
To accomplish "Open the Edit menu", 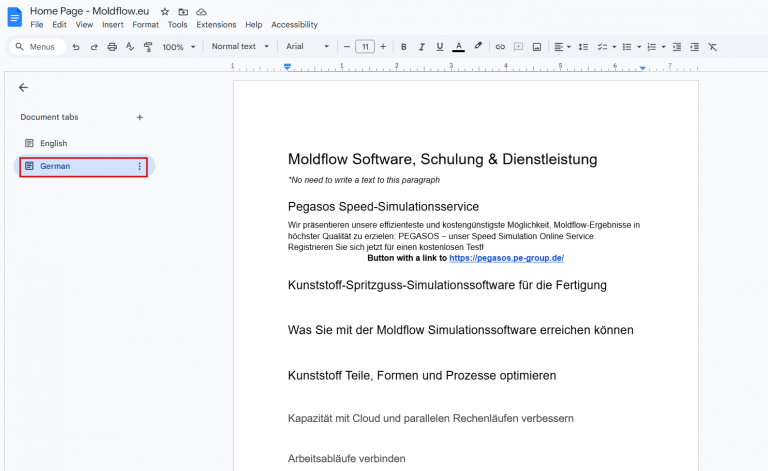I will (x=59, y=24).
